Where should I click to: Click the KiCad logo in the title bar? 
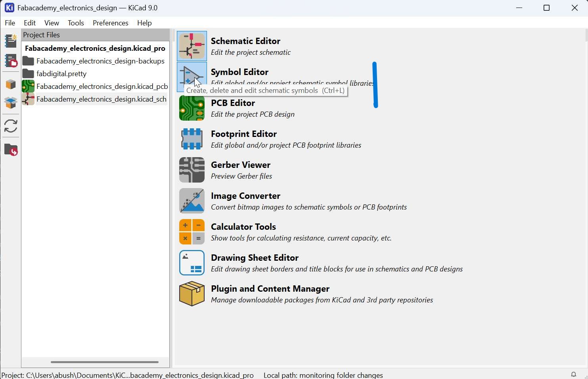(x=9, y=8)
